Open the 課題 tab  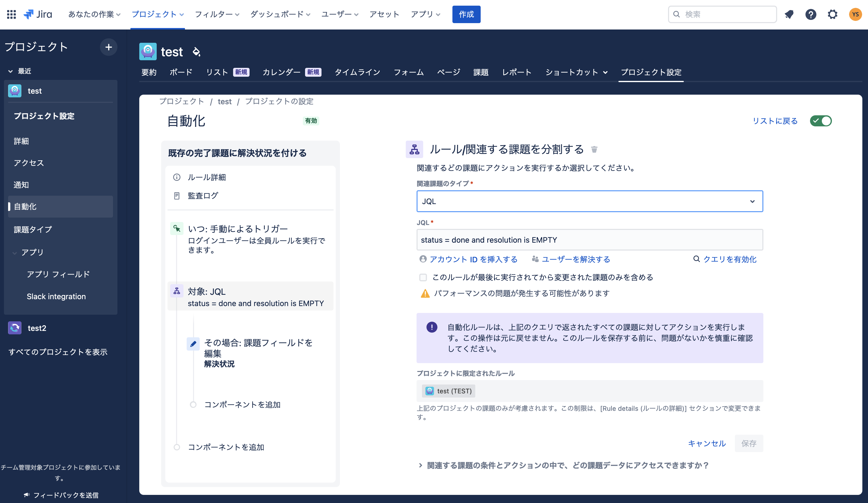tap(481, 72)
